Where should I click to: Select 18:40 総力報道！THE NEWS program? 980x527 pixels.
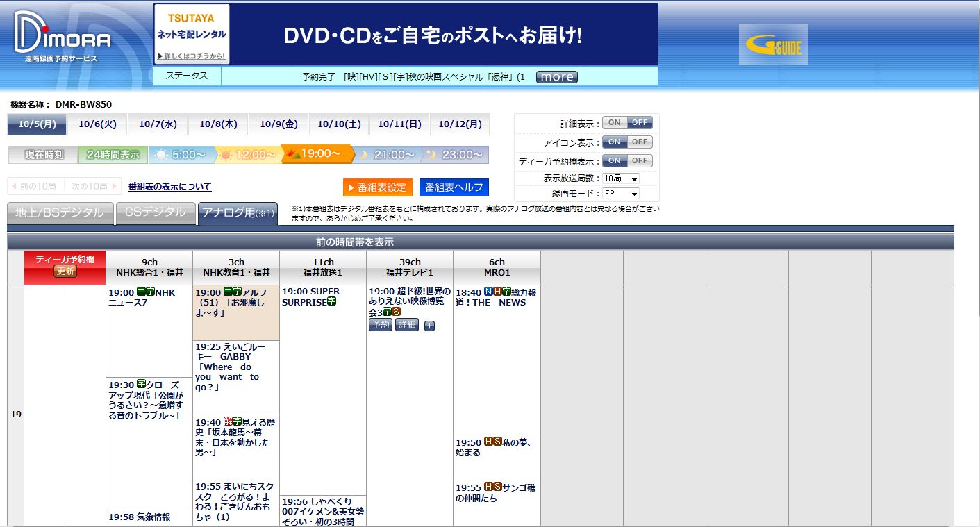point(497,360)
